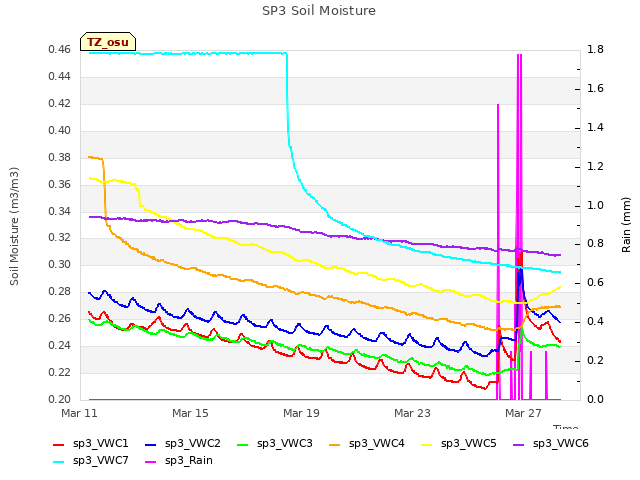Viewport: 640px width, 480px height.
Task: Click the Soil Moisture (m3/m3) axis title
Action: [x=14, y=226]
